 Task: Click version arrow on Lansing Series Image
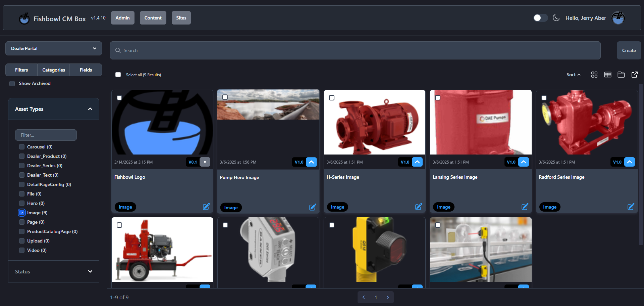[524, 162]
